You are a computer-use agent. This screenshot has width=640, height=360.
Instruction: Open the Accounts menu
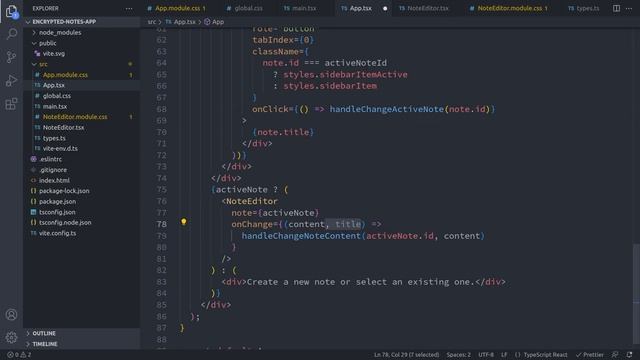pos(11,315)
